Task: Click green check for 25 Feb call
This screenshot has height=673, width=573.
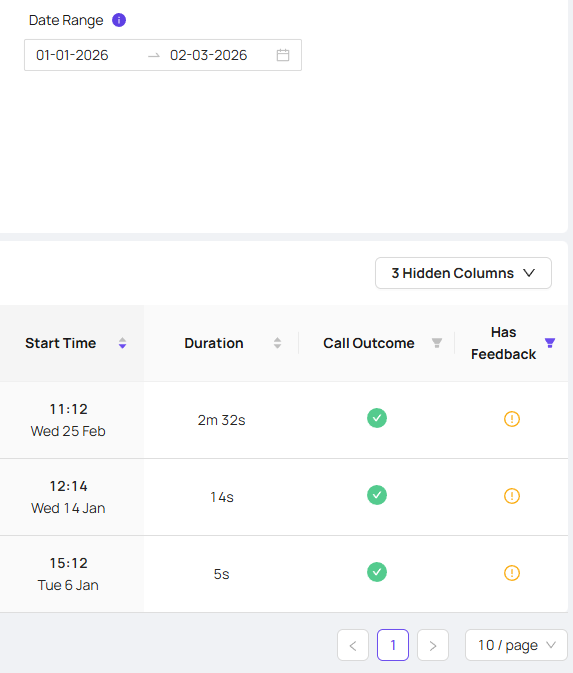Action: pos(377,418)
